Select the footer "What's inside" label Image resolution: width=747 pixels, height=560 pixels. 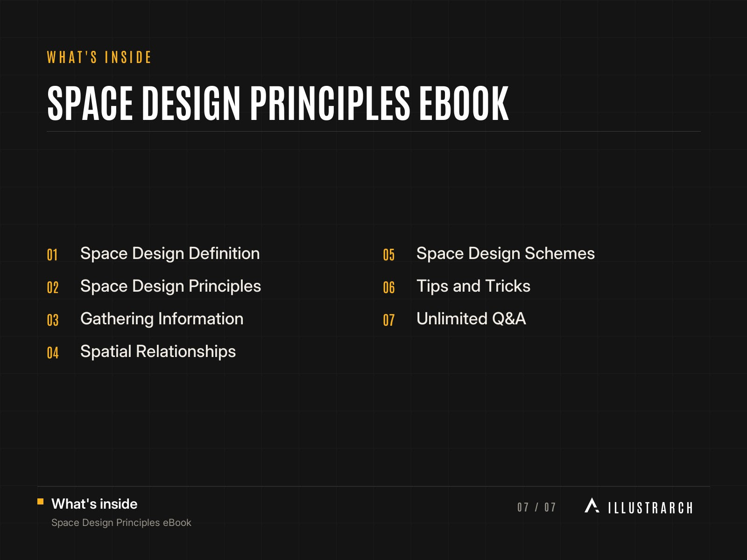pos(94,504)
